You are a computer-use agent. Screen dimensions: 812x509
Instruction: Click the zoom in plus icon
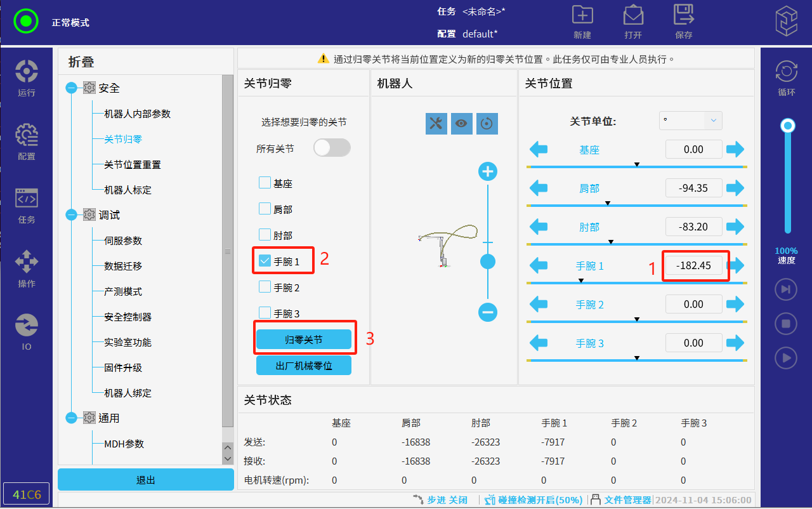(x=487, y=172)
